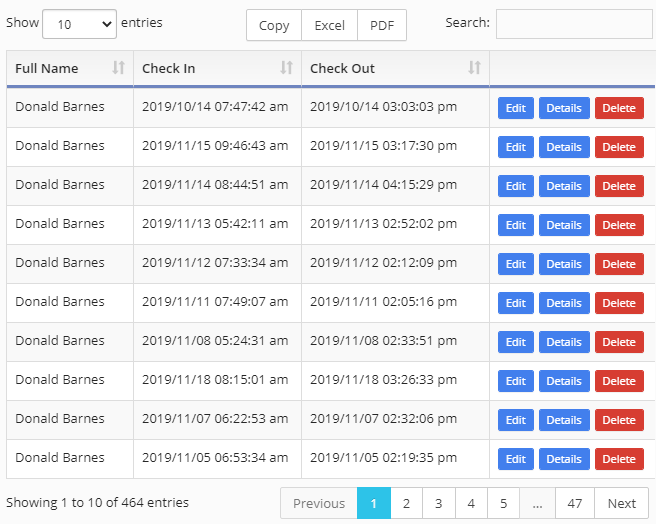
Task: Delete the 2019/11/07 record
Action: click(619, 420)
